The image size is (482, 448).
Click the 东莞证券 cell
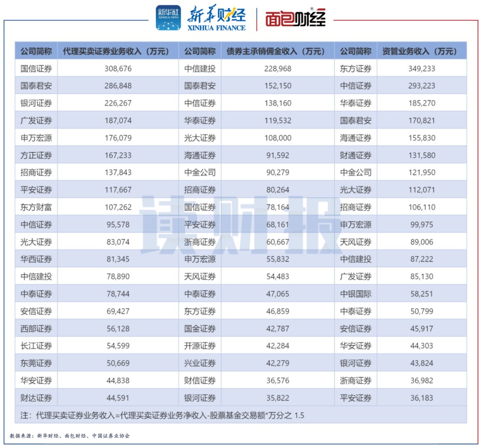36,363
